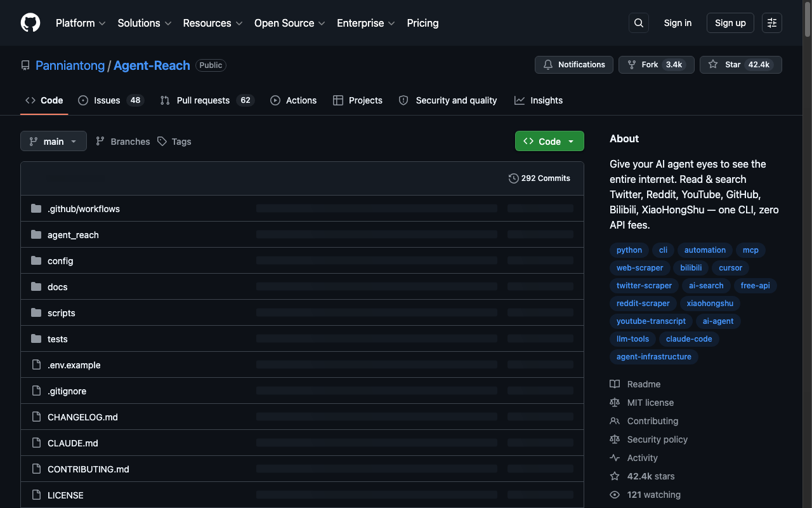Screen dimensions: 812x508
Task: Open the CONTRIBUTING.md file
Action: (x=88, y=469)
